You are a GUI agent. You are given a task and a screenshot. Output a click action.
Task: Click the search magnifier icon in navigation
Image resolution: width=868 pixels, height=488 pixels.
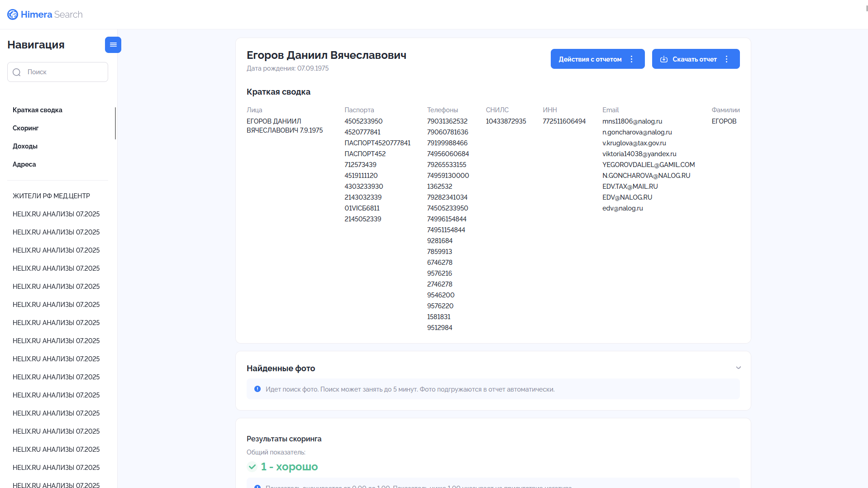pyautogui.click(x=17, y=72)
